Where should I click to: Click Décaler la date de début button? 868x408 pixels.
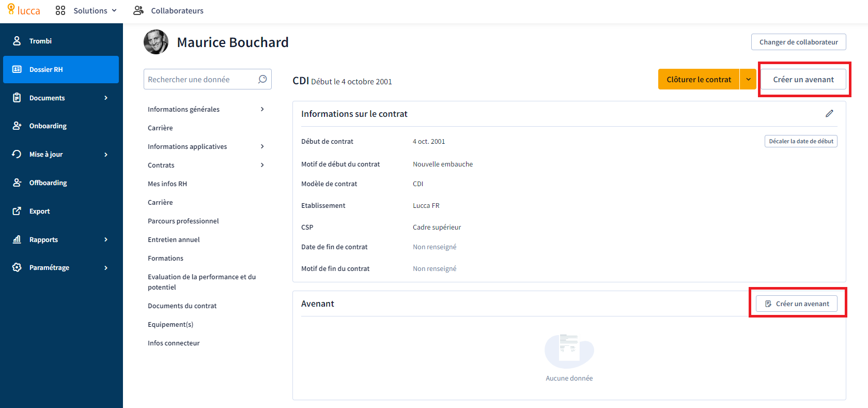801,141
